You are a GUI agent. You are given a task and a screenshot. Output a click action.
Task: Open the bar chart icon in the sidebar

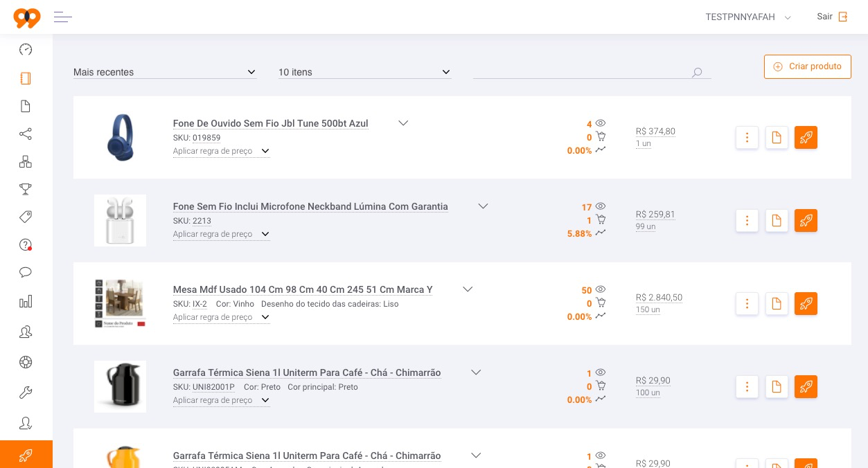(26, 301)
